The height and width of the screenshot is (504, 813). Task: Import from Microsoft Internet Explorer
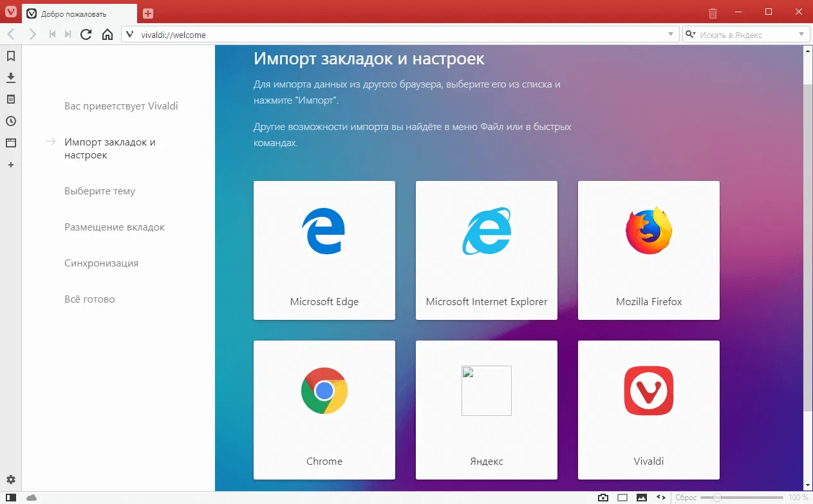tap(487, 250)
